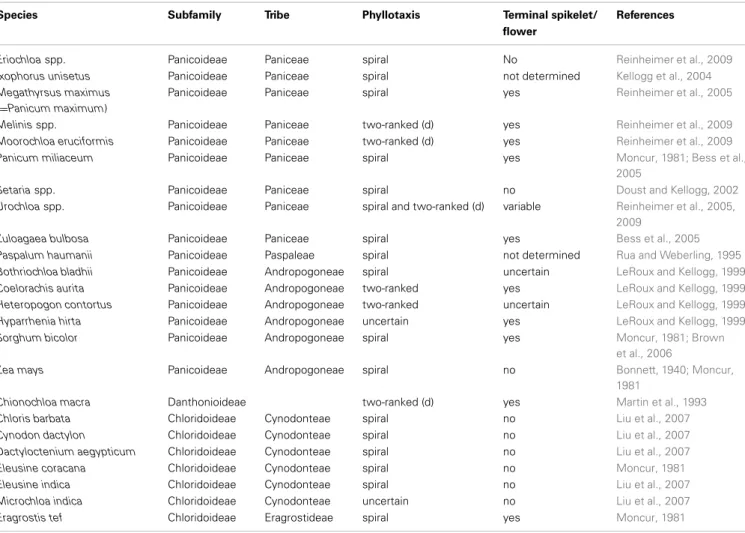Open the Martin et al., 1993 reference link
Viewport: 745px width, 533px height.
click(661, 402)
